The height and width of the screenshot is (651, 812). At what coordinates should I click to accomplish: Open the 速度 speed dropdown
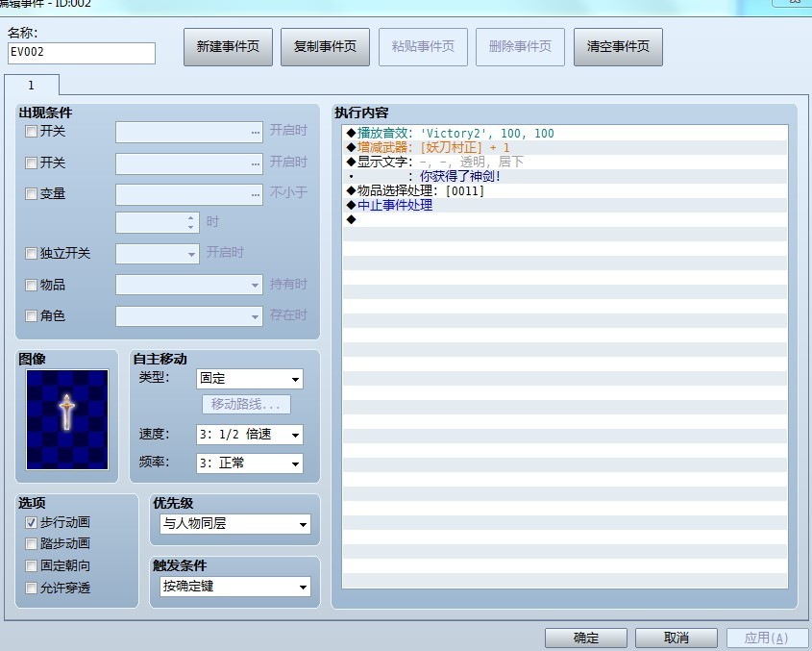(250, 435)
